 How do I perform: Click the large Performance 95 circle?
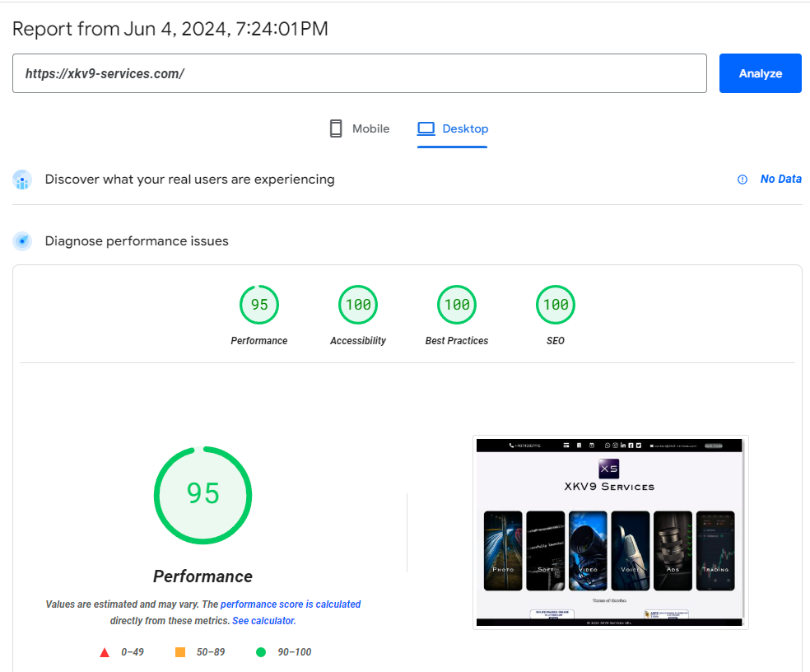pos(202,494)
